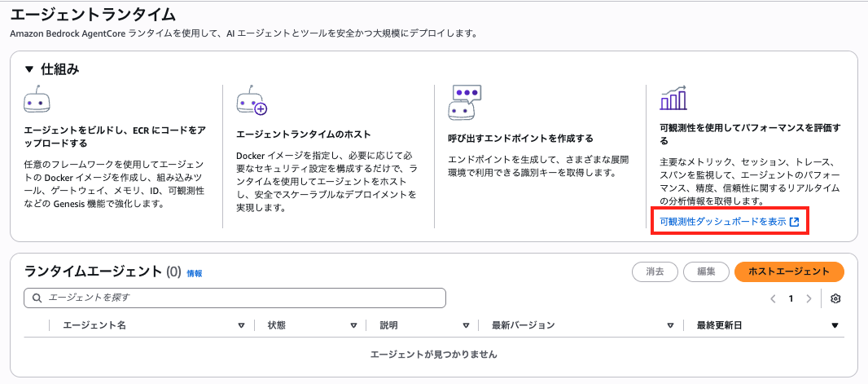Image resolution: width=868 pixels, height=384 pixels.
Task: Click the エージェントが見つかりません message
Action: coord(434,354)
